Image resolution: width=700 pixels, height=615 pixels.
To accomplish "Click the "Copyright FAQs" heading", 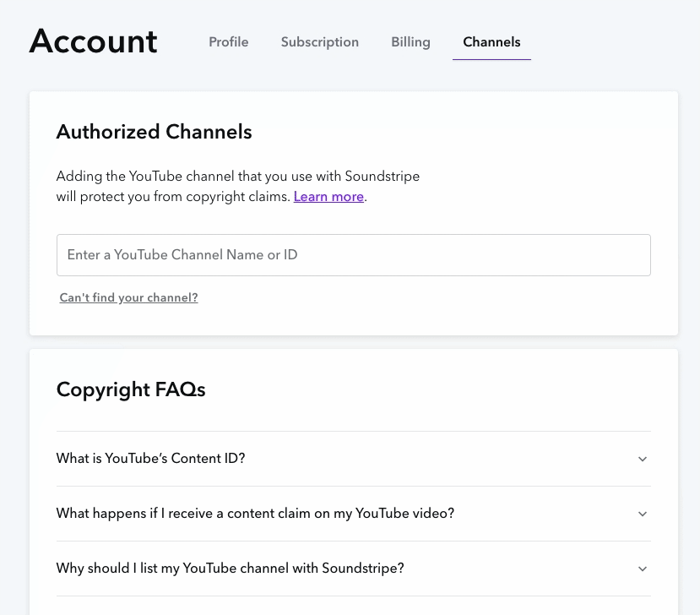I will pos(131,389).
